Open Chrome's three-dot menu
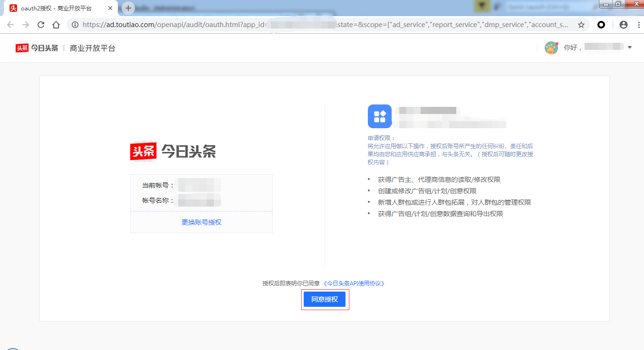Image resolution: width=644 pixels, height=350 pixels. coord(638,25)
